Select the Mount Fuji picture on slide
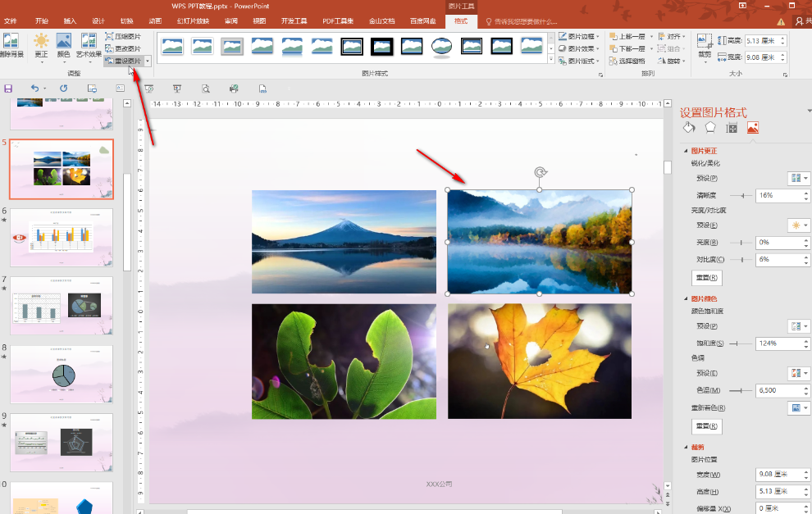 [344, 242]
